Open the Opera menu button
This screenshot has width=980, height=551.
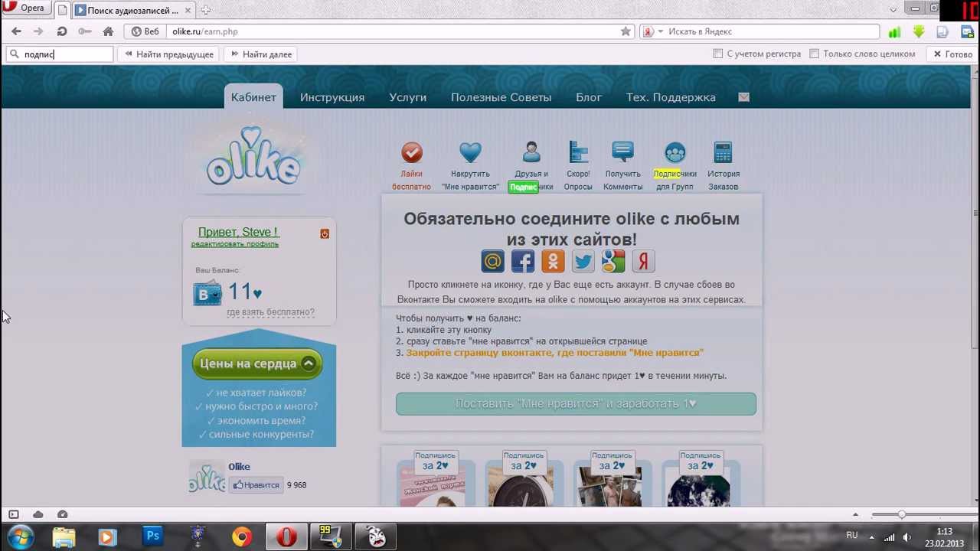click(26, 8)
